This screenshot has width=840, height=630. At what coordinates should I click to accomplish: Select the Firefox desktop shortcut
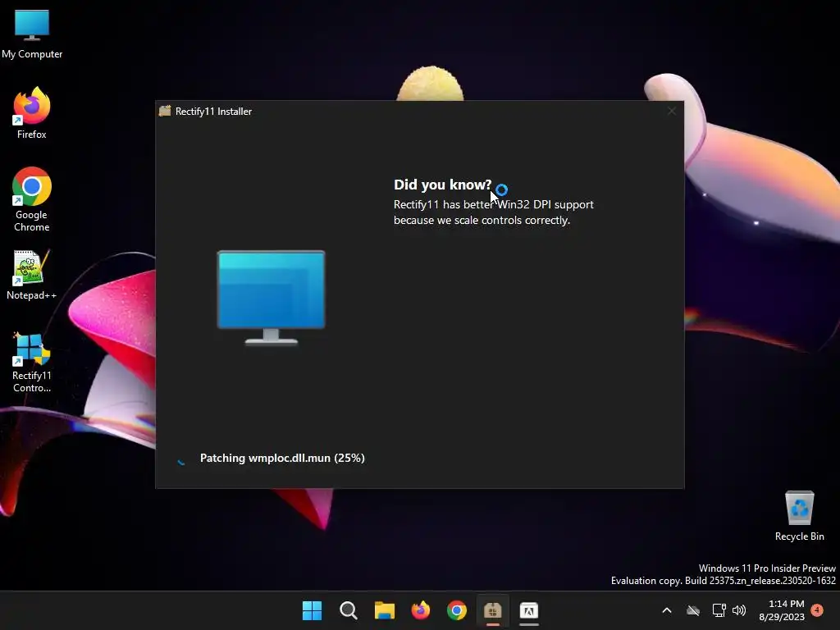pos(32,113)
